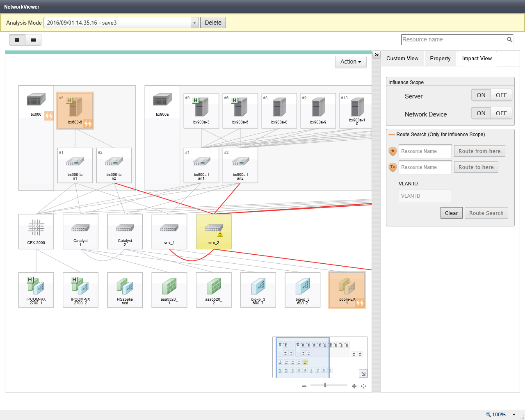Turn Network Device scope OFF

[x=501, y=113]
